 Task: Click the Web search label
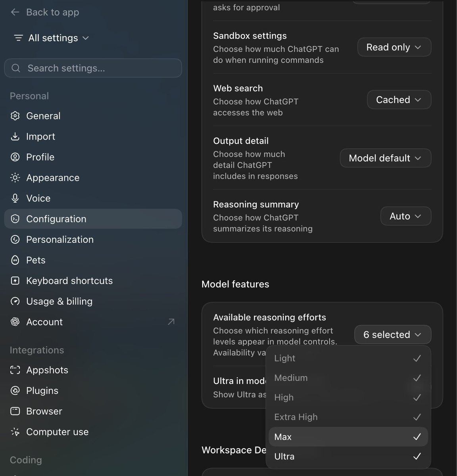tap(238, 88)
